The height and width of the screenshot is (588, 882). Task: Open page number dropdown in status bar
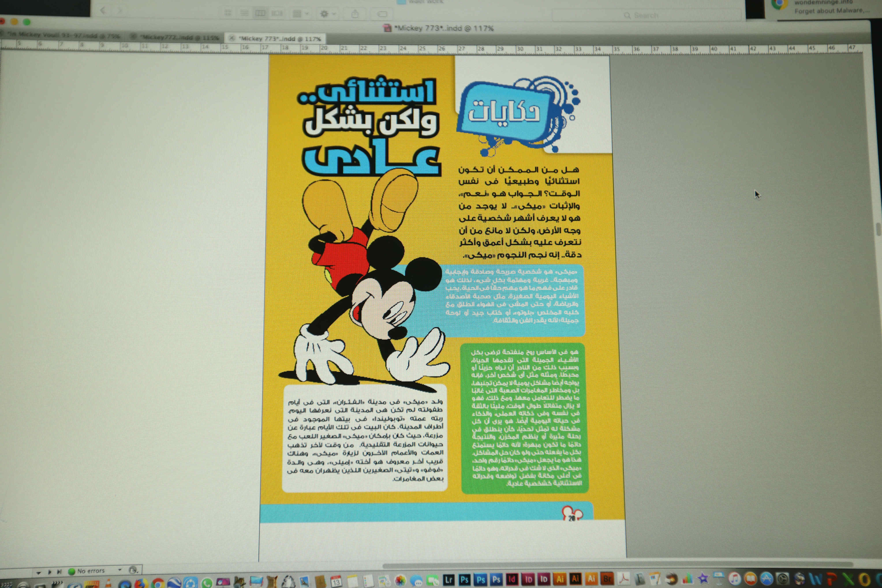[x=38, y=573]
